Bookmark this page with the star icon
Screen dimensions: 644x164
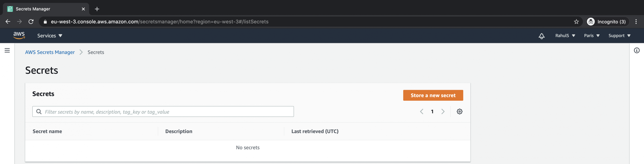tap(576, 22)
